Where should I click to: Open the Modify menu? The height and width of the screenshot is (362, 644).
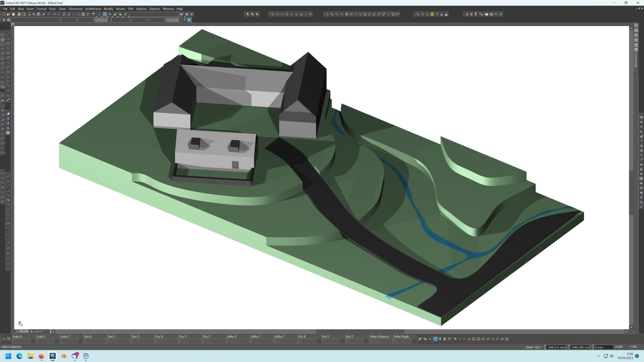(x=108, y=9)
